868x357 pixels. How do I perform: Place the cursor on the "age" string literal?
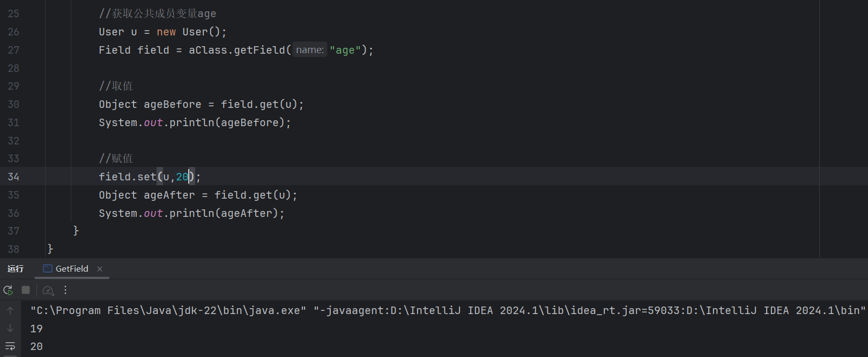click(x=345, y=50)
